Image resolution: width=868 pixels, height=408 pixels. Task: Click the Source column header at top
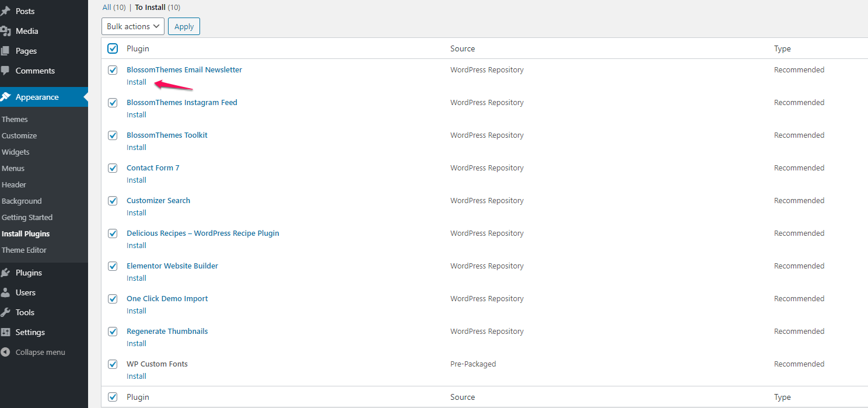pyautogui.click(x=463, y=48)
